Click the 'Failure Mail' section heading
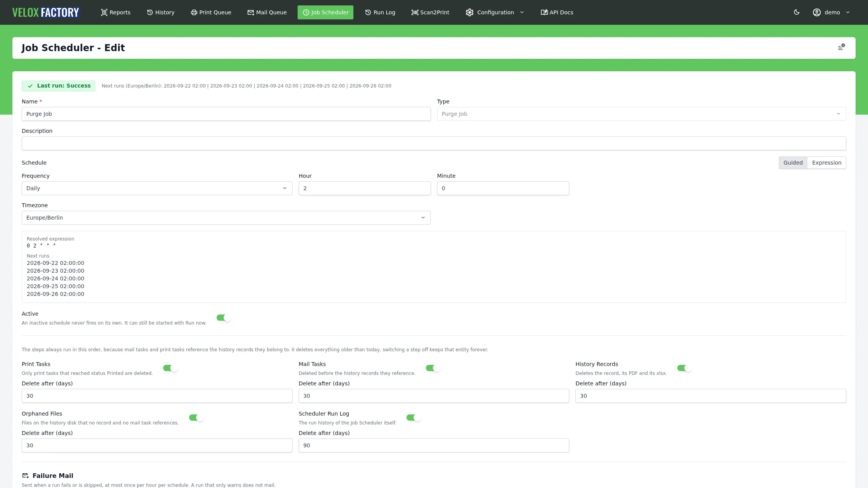Screen dimensions: 868x488 [x=53, y=476]
